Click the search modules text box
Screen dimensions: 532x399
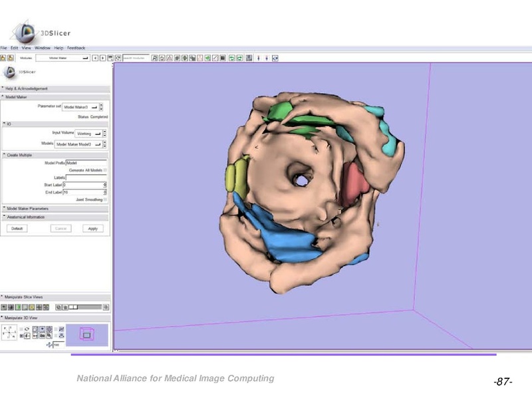pos(136,58)
